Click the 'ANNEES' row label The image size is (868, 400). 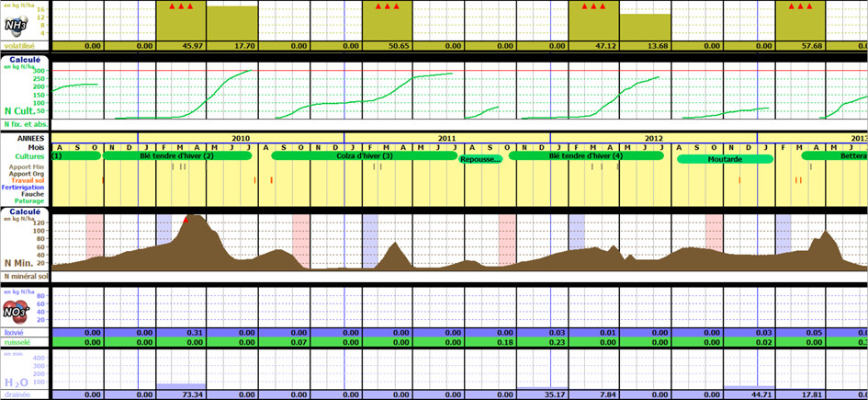point(31,138)
